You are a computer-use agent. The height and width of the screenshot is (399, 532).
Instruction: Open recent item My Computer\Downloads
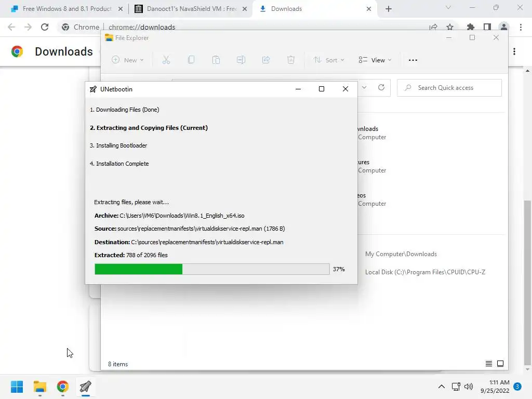(x=401, y=254)
